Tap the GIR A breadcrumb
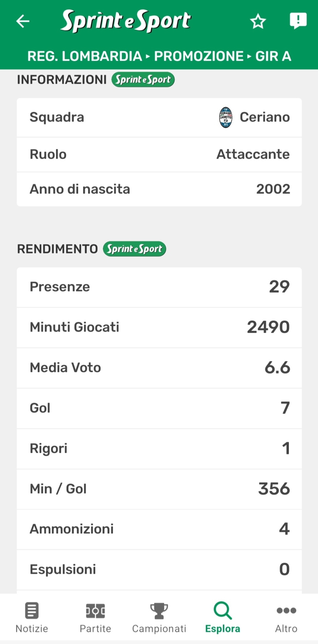318x644 pixels. pos(273,56)
